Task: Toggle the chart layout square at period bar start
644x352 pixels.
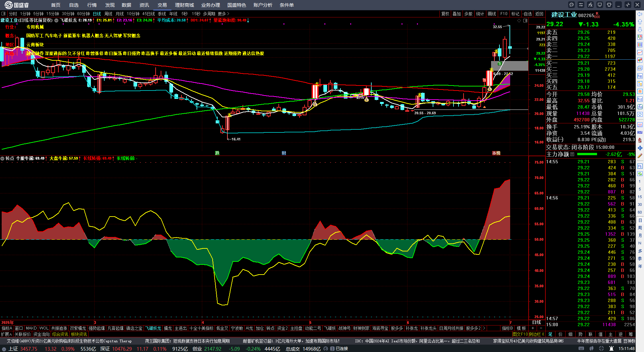Action: tap(3, 14)
